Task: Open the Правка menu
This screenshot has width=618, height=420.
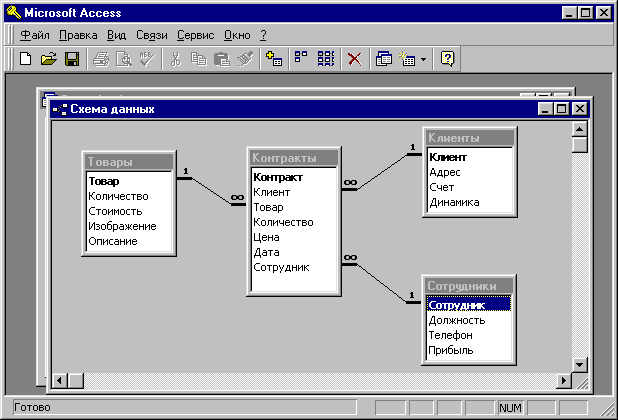Action: 78,35
